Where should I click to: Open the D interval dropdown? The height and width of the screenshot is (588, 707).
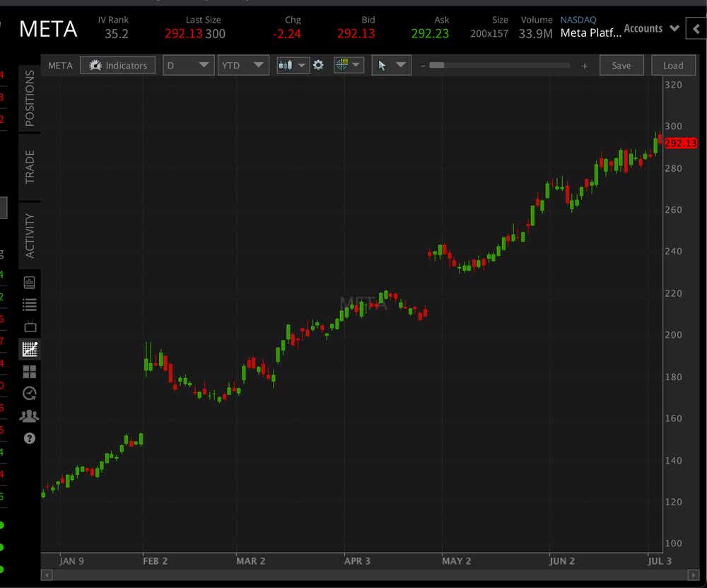tap(188, 65)
